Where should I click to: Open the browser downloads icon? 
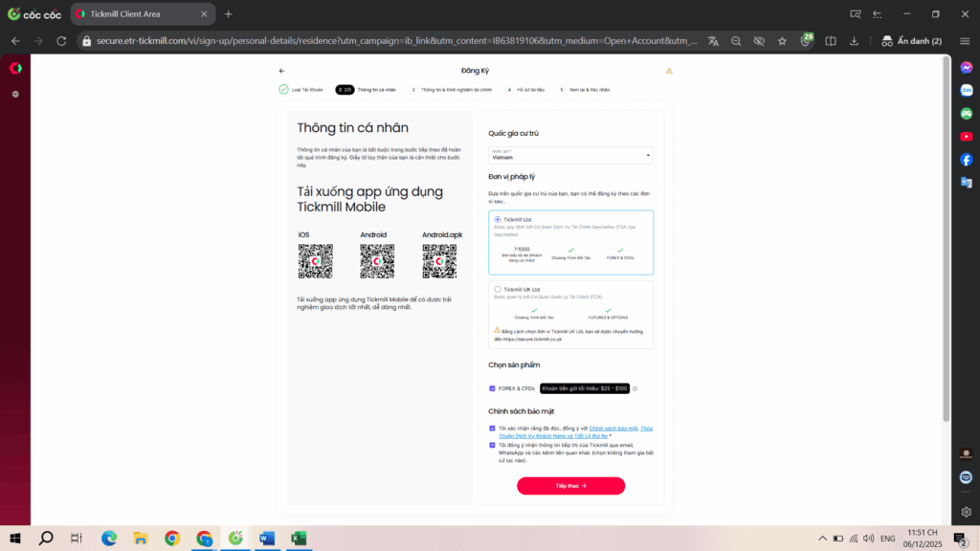point(854,41)
